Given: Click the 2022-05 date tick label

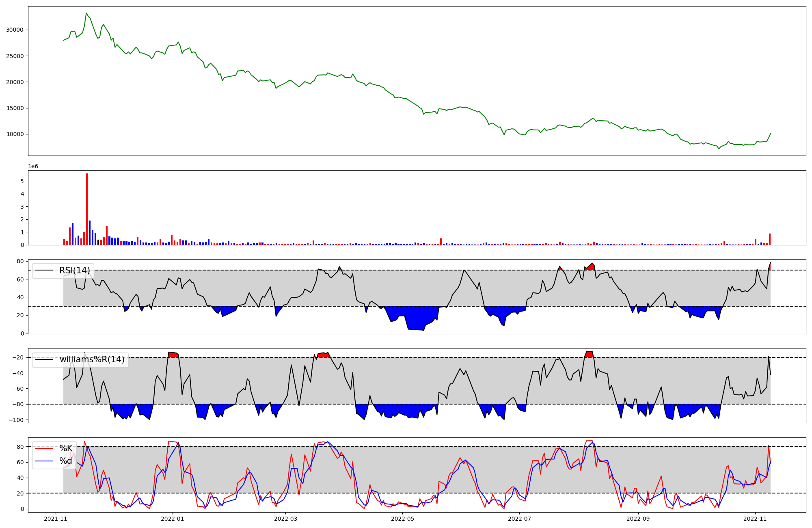Looking at the screenshot, I should tap(403, 519).
